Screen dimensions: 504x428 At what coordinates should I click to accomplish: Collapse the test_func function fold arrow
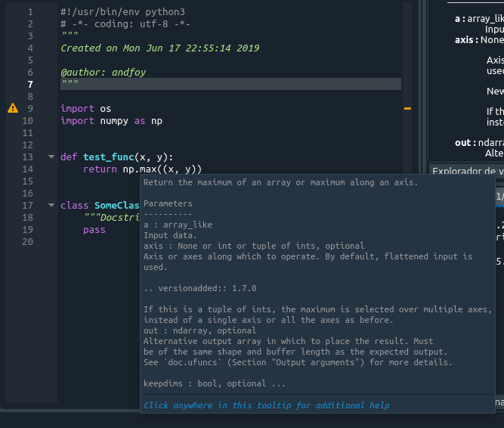(x=51, y=157)
